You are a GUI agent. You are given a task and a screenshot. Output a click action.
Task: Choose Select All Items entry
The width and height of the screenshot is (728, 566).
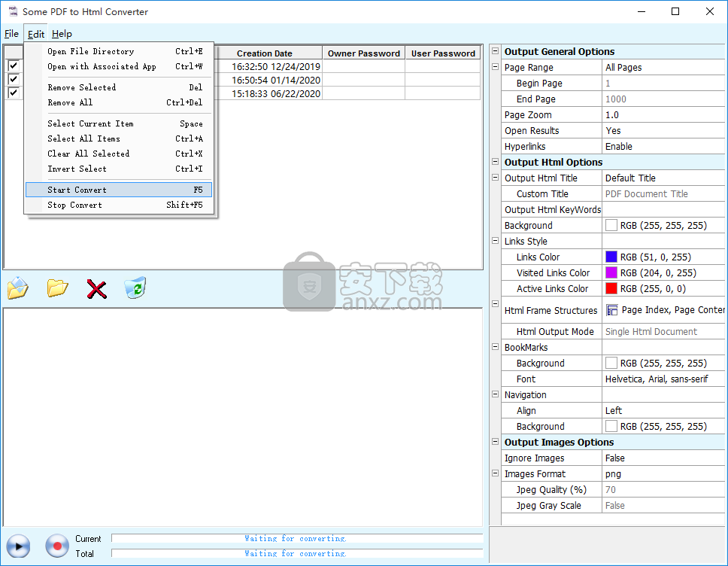click(x=119, y=138)
